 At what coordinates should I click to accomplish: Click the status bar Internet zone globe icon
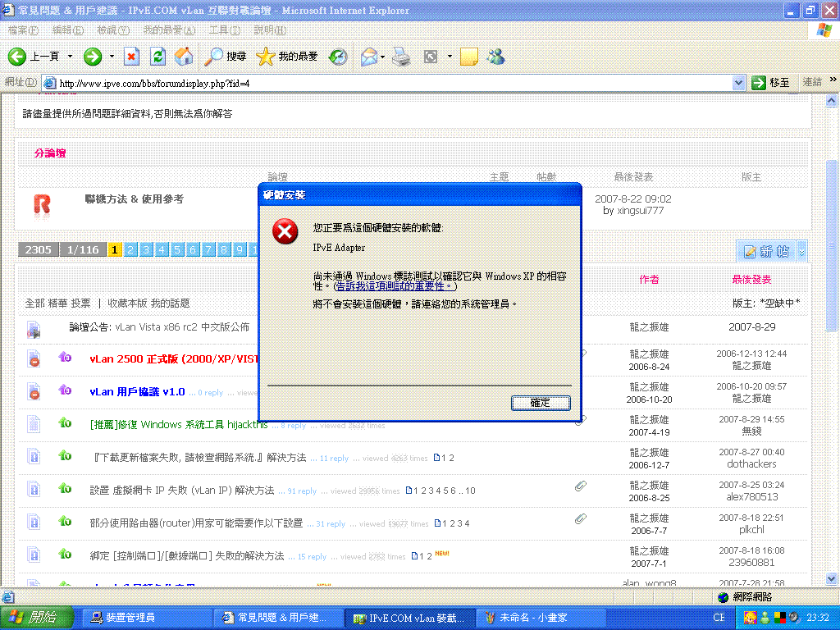click(x=723, y=597)
